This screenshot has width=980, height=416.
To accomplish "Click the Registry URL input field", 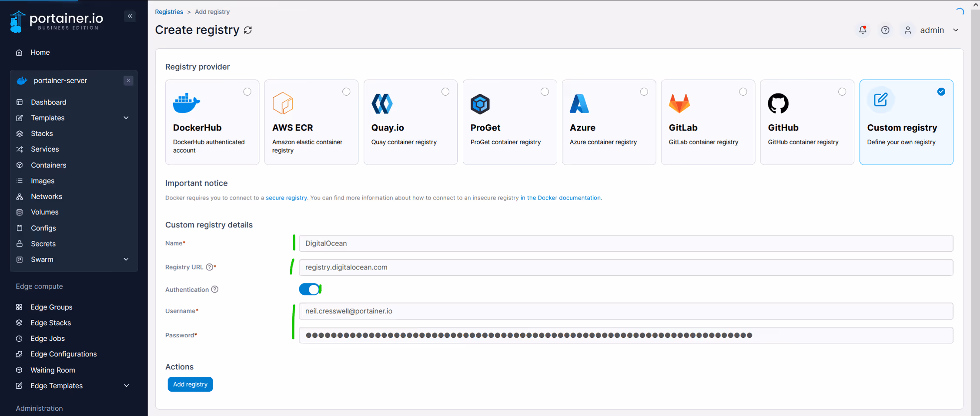I will click(x=626, y=267).
